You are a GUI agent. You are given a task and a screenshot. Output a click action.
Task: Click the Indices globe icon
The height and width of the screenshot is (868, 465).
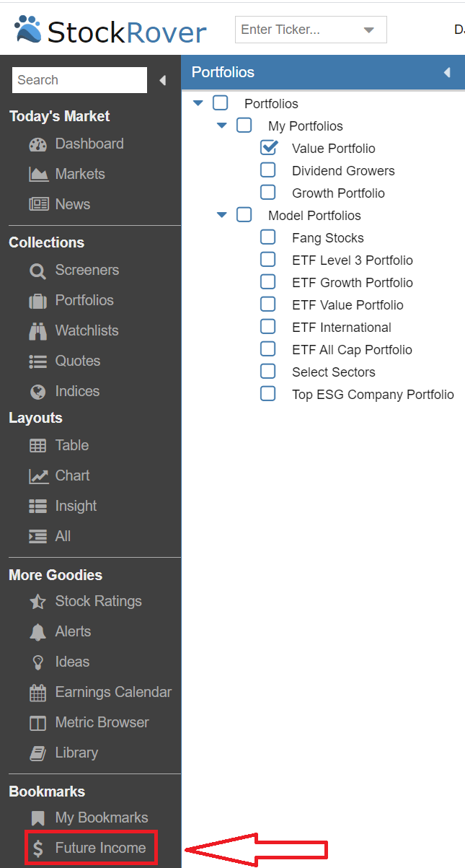pyautogui.click(x=37, y=392)
